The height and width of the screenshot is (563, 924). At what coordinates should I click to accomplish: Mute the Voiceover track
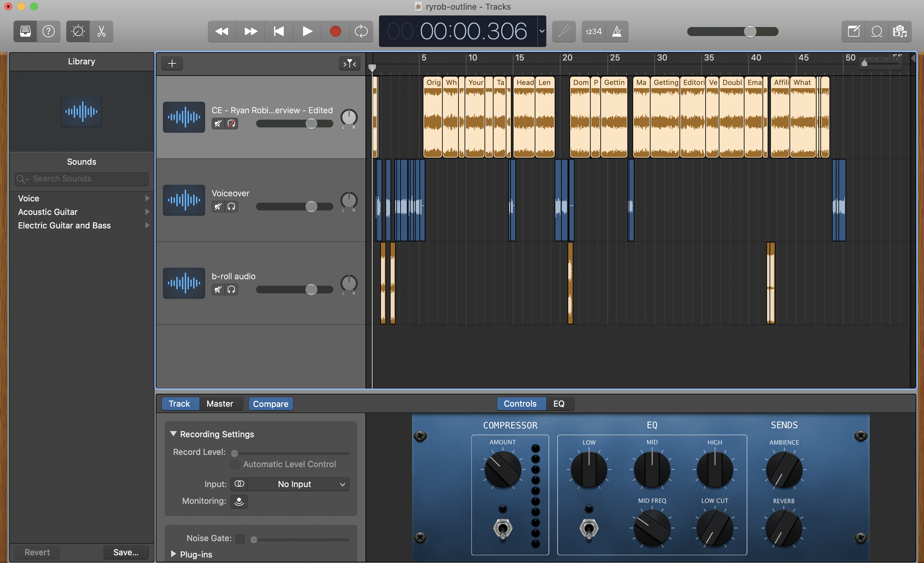click(218, 207)
